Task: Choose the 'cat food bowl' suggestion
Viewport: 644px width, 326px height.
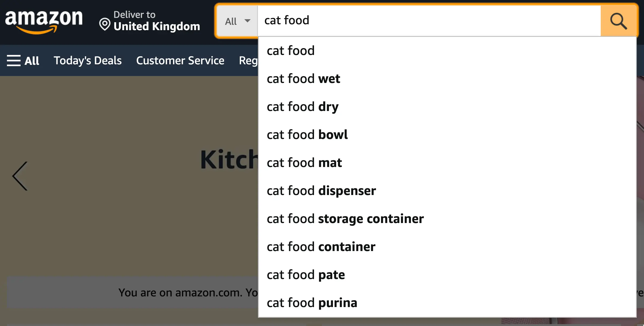Action: [x=307, y=135]
